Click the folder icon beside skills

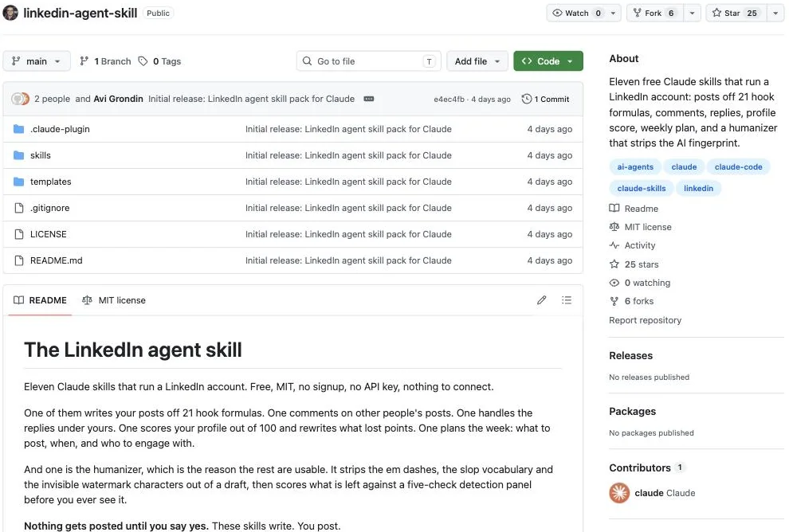pyautogui.click(x=18, y=155)
